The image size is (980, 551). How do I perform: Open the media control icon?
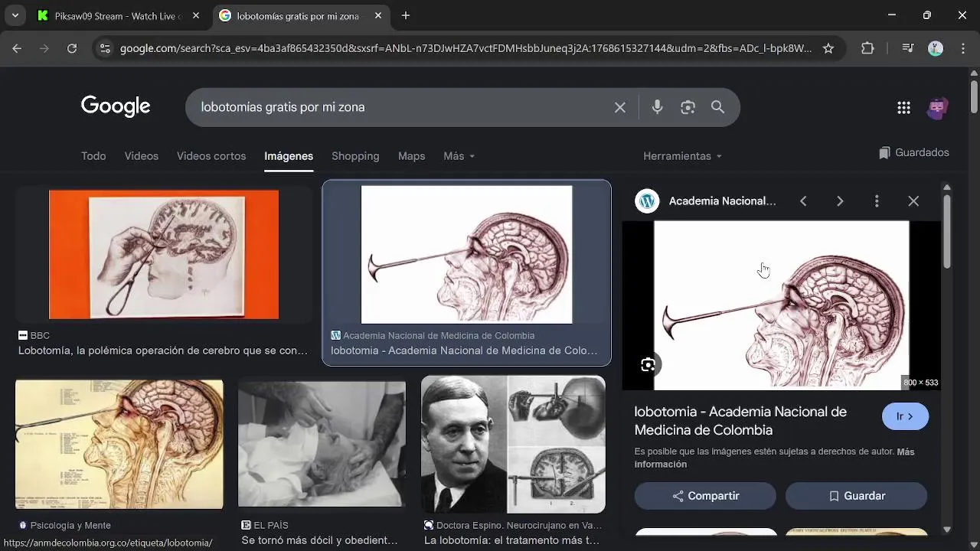click(x=908, y=48)
